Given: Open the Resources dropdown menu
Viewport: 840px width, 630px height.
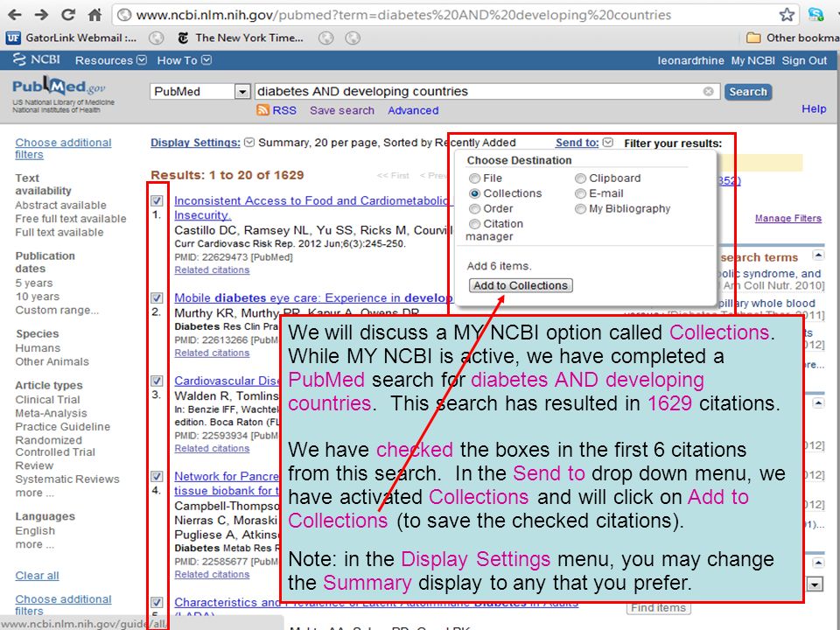Looking at the screenshot, I should click(x=111, y=60).
